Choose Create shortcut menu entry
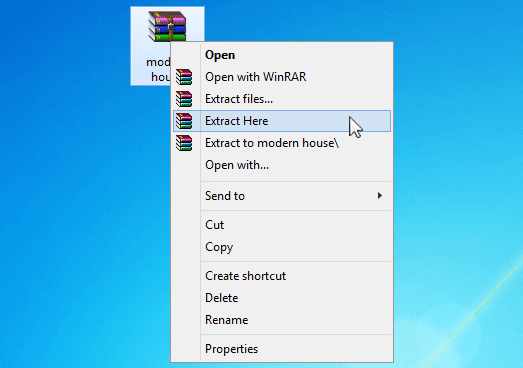Image resolution: width=523 pixels, height=368 pixels. pos(245,276)
